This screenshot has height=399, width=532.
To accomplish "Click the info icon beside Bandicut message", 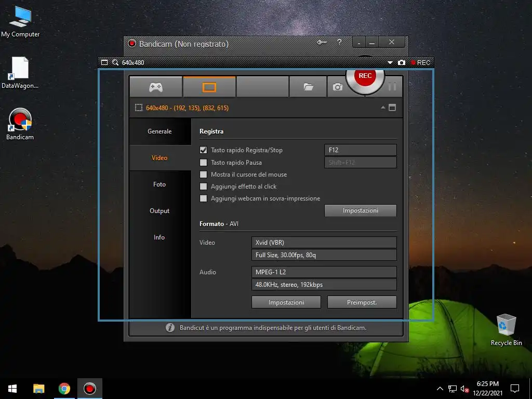I will pyautogui.click(x=170, y=328).
